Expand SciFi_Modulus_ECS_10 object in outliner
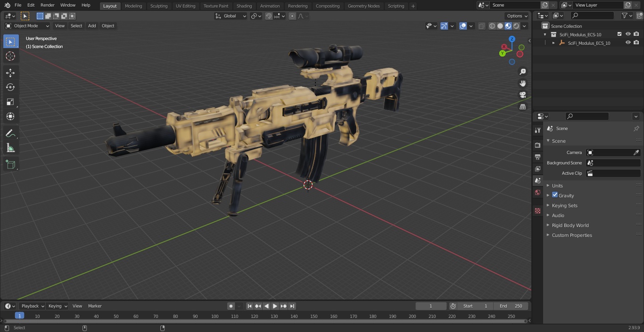The image size is (644, 332). [x=553, y=43]
